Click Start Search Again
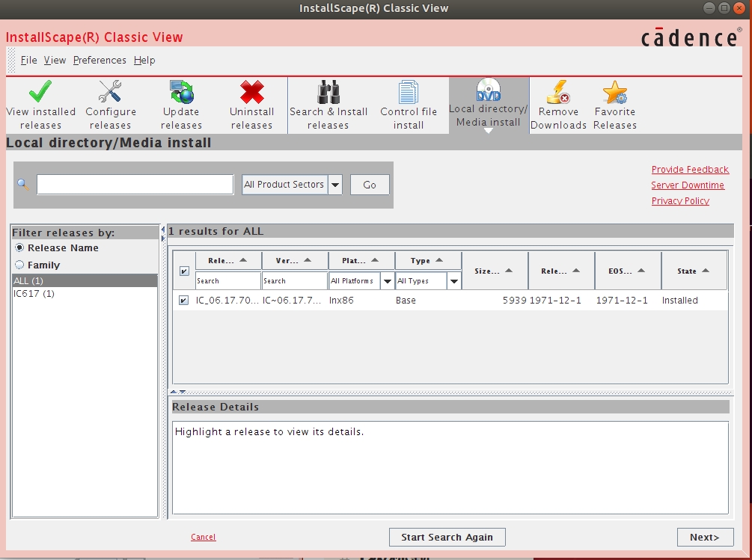 tap(447, 537)
